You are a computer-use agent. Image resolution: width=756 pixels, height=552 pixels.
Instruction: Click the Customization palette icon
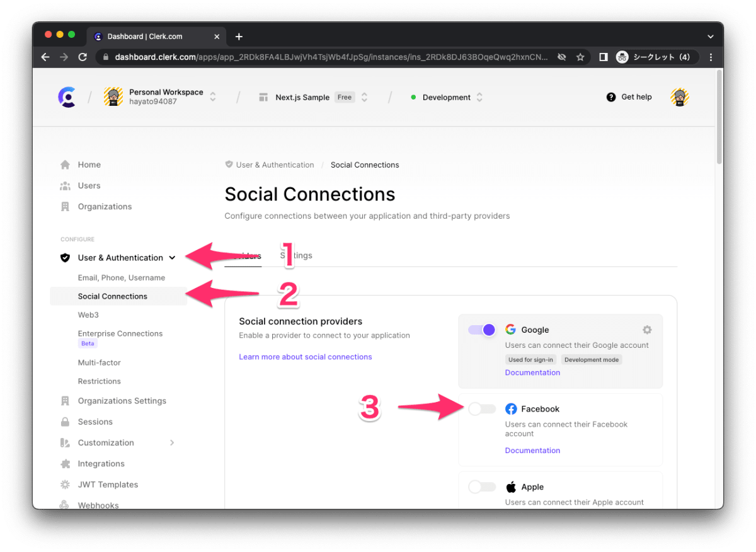point(65,443)
